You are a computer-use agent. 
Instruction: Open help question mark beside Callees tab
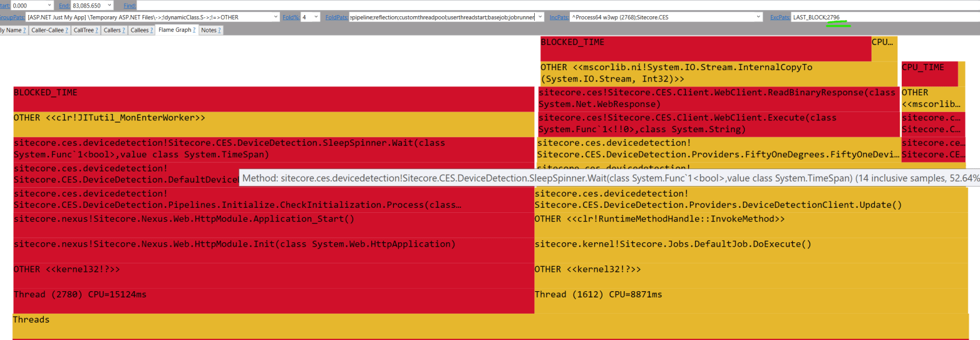(x=151, y=30)
